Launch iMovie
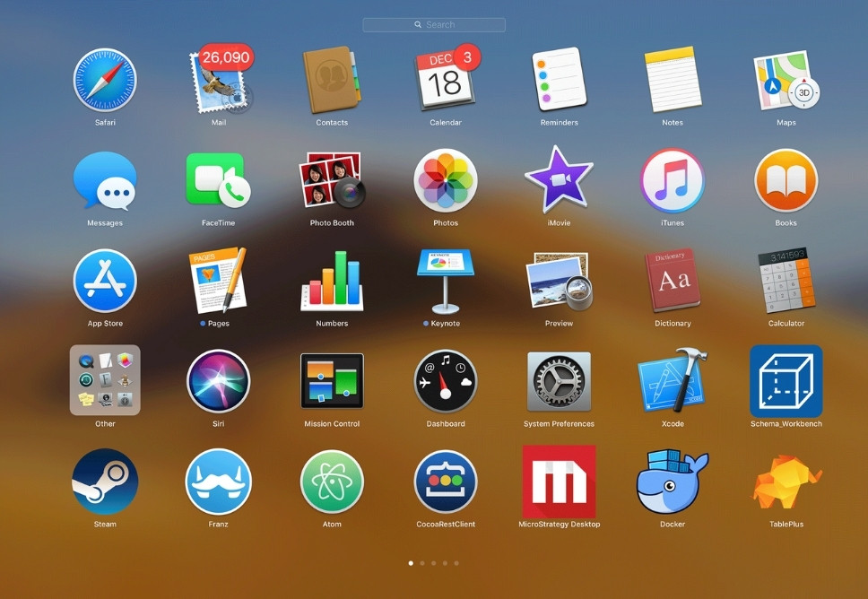Viewport: 868px width, 599px height. click(x=560, y=180)
